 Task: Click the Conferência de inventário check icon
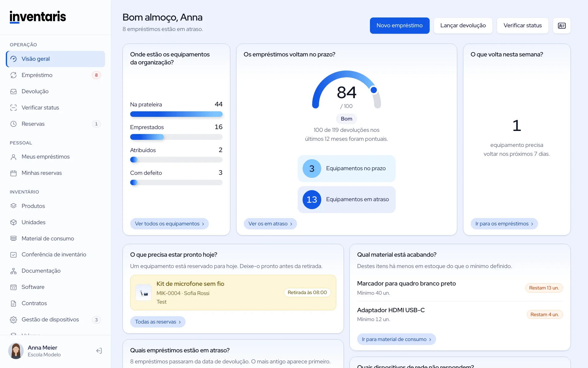[13, 255]
